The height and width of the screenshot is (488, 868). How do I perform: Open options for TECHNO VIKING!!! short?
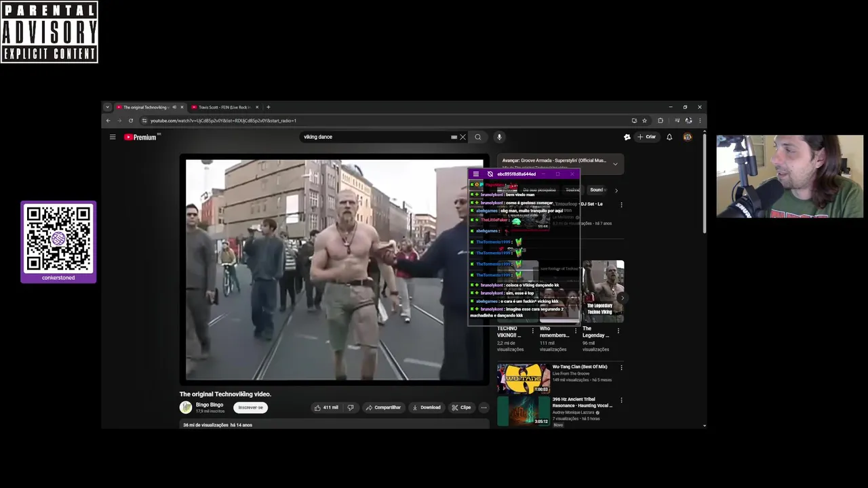[533, 331]
